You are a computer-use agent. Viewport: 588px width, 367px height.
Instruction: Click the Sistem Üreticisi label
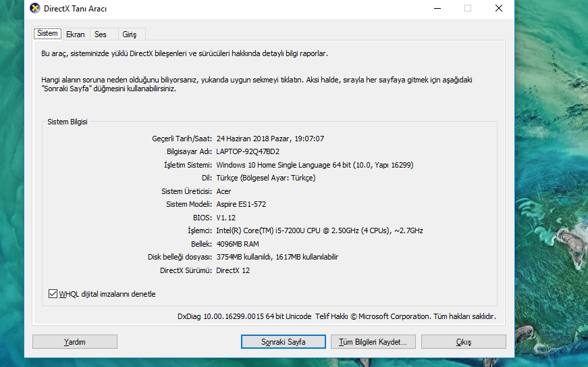[187, 191]
